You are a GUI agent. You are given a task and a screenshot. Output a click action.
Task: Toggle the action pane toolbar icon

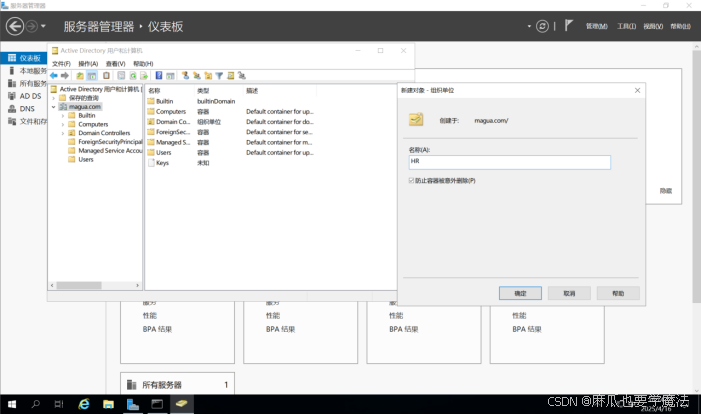pyautogui.click(x=170, y=76)
